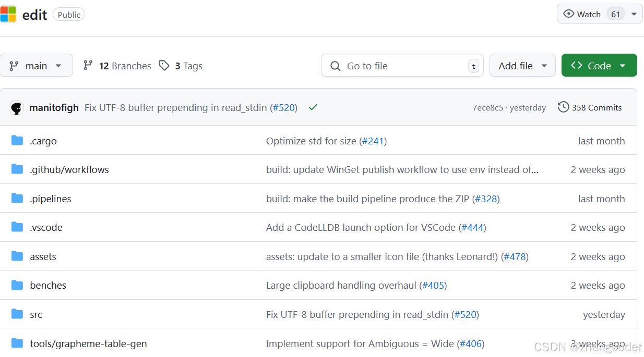Open the .cargo folder
Viewport: 644px width, 357px height.
point(43,141)
